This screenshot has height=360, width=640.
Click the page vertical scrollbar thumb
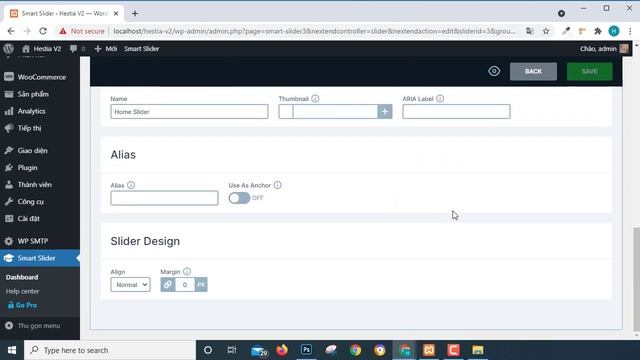coord(636,279)
